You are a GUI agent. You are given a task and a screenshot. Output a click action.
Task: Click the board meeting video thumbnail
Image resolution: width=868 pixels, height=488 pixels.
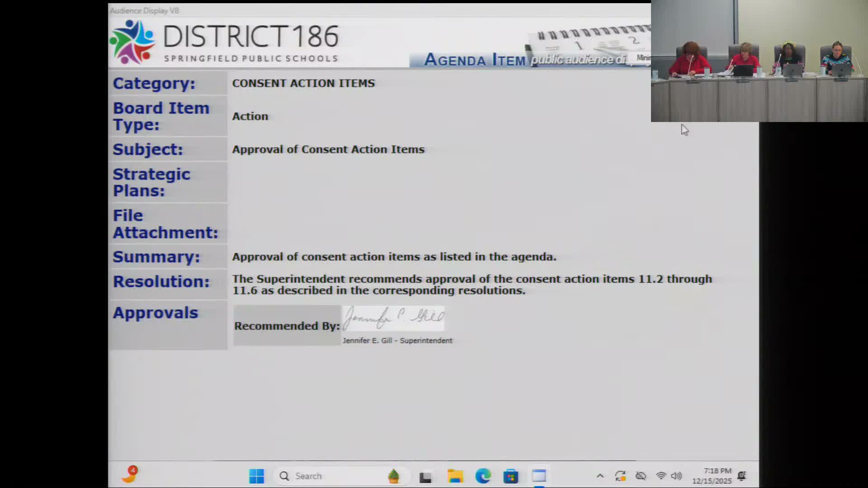pos(759,61)
